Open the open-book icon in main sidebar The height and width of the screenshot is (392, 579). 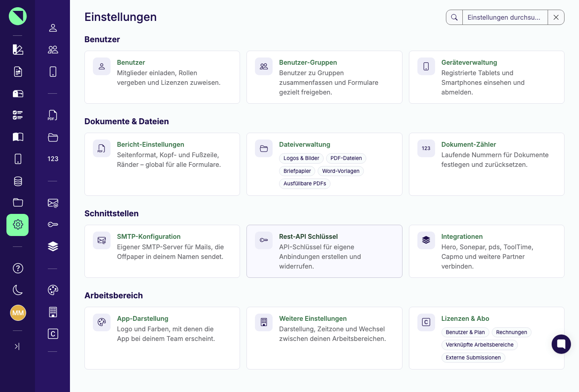coord(18,137)
